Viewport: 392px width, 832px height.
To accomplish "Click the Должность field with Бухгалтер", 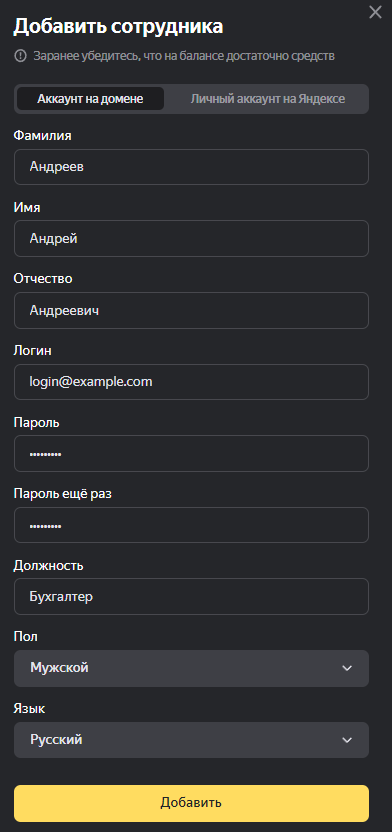I will pos(191,596).
